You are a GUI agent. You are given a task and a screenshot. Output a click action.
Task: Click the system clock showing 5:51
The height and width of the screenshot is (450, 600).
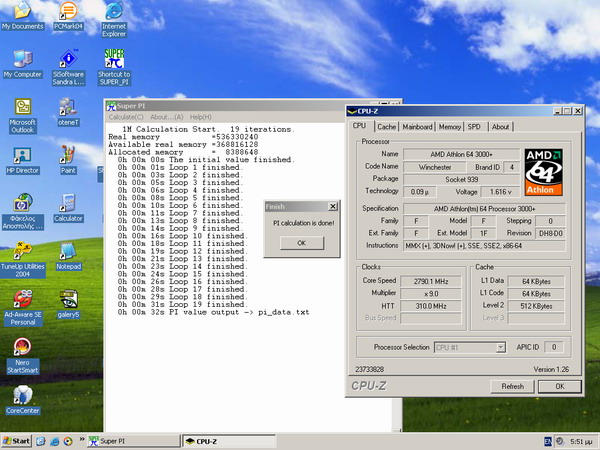[x=582, y=442]
